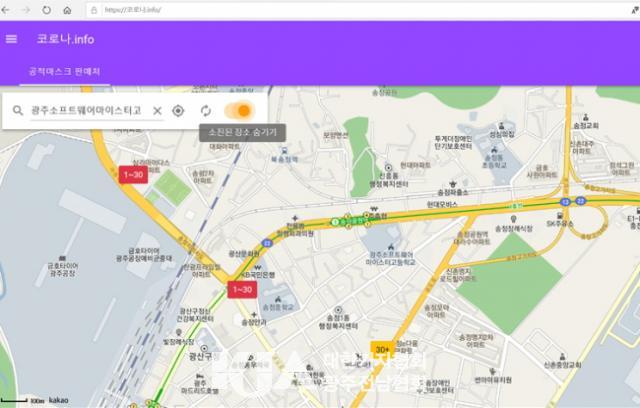This screenshot has height=408, width=640.
Task: Click the route 22 shield near 광산문화원
Action: [x=267, y=243]
